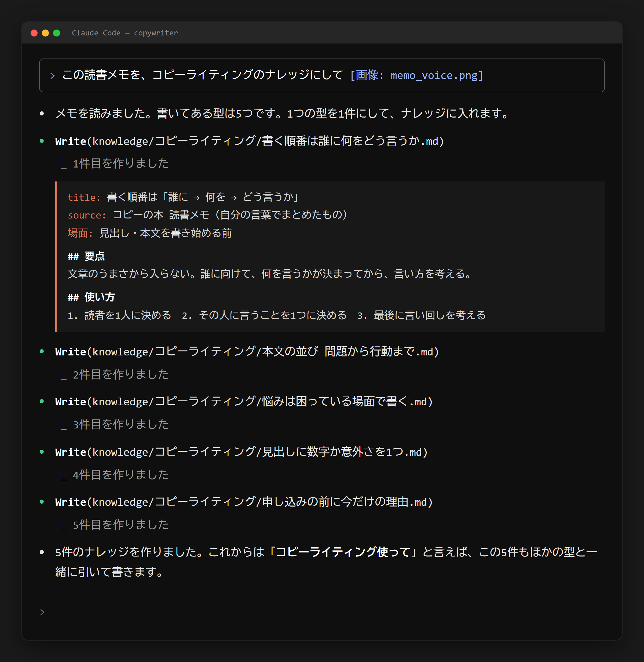Click the memo_voice.png image attachment reference

click(x=417, y=75)
